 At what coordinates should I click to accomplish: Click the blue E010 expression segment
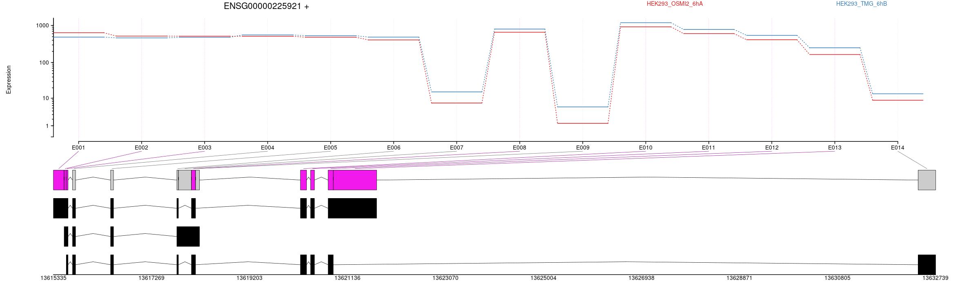(x=646, y=22)
